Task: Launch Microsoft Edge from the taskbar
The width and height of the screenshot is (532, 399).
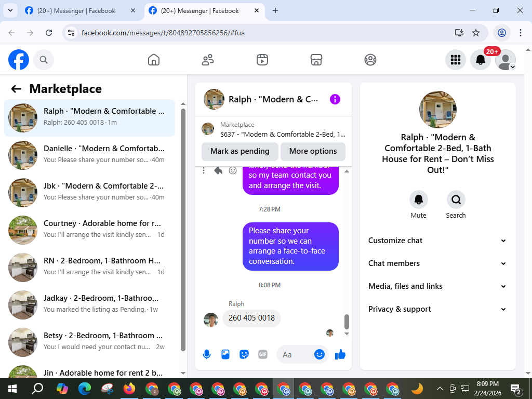Action: pos(85,389)
